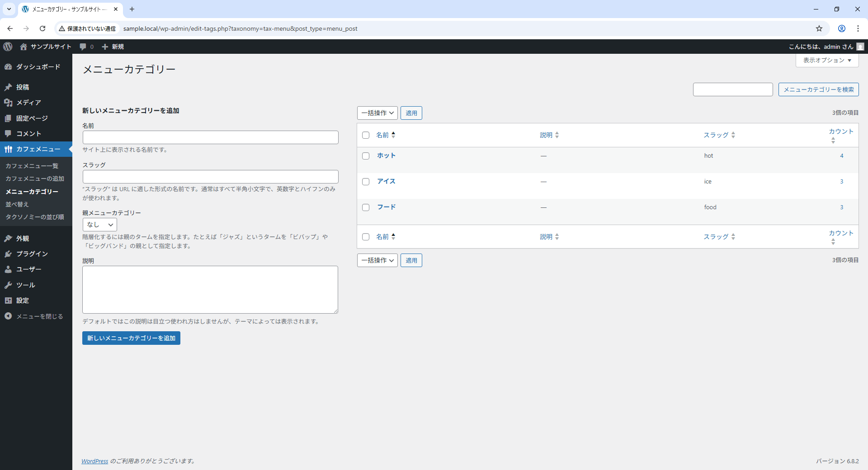Open a new browser tab with plus
This screenshot has height=470, width=868.
132,9
